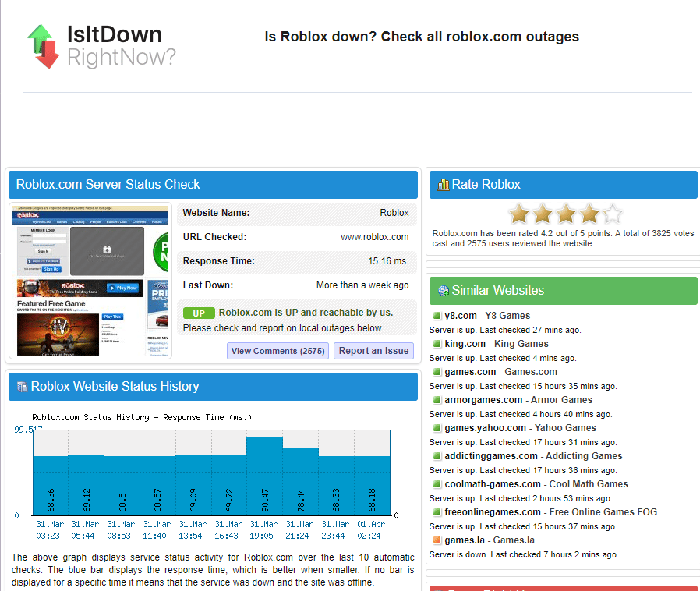Click the www.roblox.com URL value
Image resolution: width=700 pixels, height=591 pixels.
pyautogui.click(x=374, y=237)
